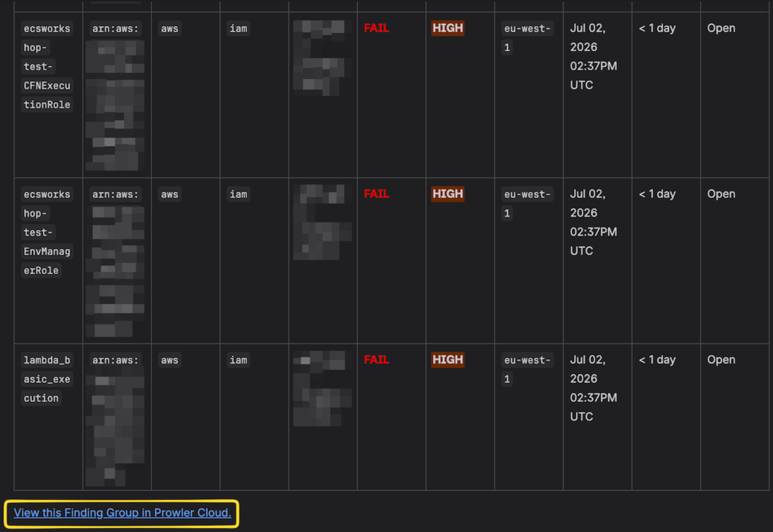This screenshot has width=773, height=532.
Task: Click the iam service tag in the CFNExecutionRole row
Action: tap(238, 29)
